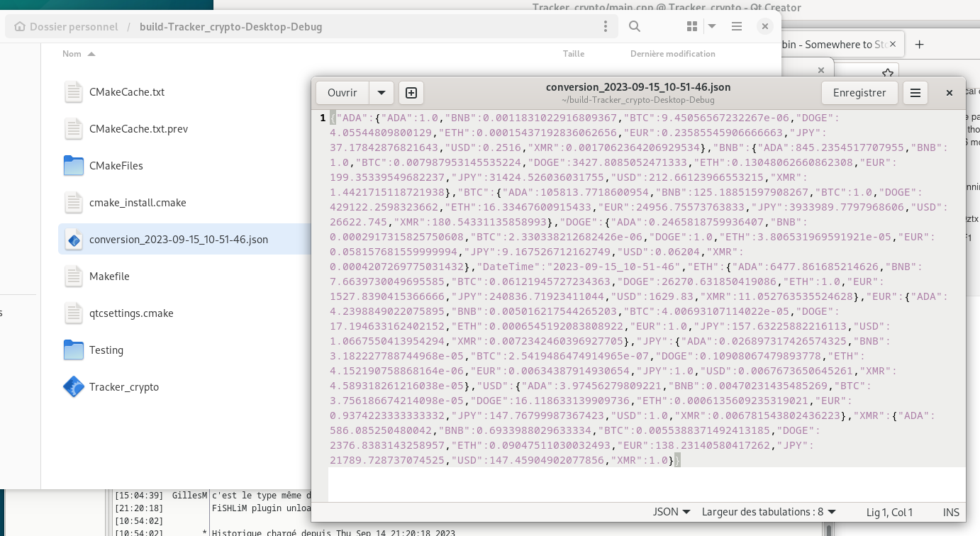
Task: Click the Qt Creator window title bar
Action: [x=667, y=7]
